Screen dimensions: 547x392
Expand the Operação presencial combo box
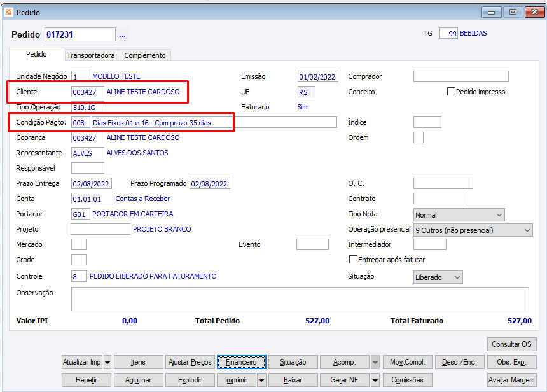coord(473,230)
